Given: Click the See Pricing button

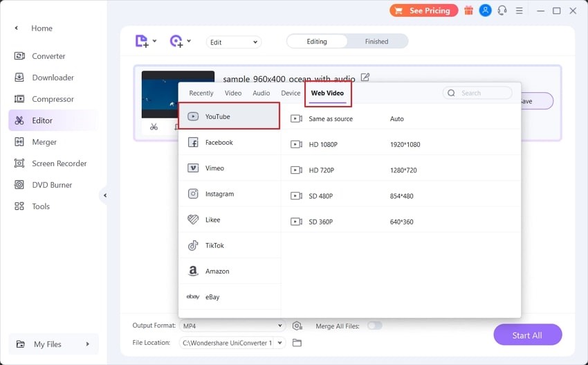Looking at the screenshot, I should pos(423,10).
